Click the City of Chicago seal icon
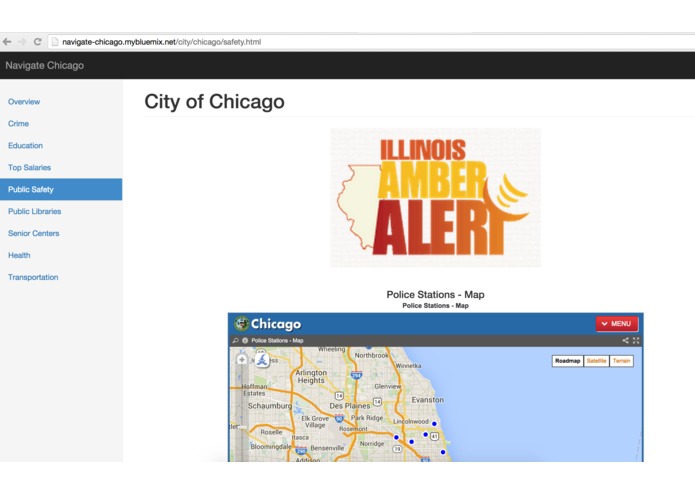695x494 pixels. pos(242,324)
